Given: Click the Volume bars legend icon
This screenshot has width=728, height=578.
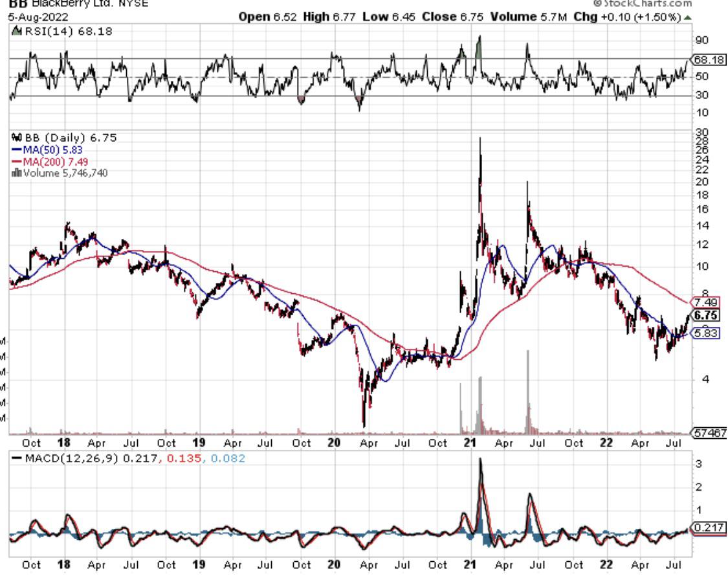Looking at the screenshot, I should pyautogui.click(x=17, y=173).
